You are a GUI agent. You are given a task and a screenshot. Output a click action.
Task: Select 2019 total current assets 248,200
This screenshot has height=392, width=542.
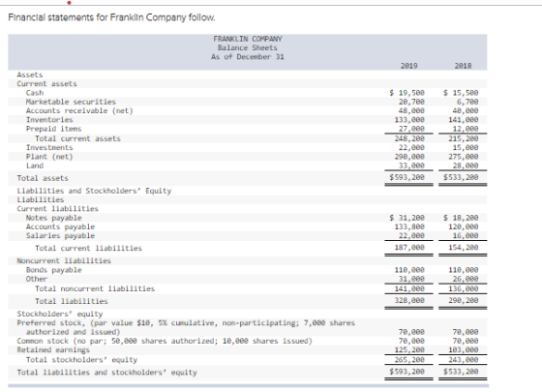[x=409, y=138]
